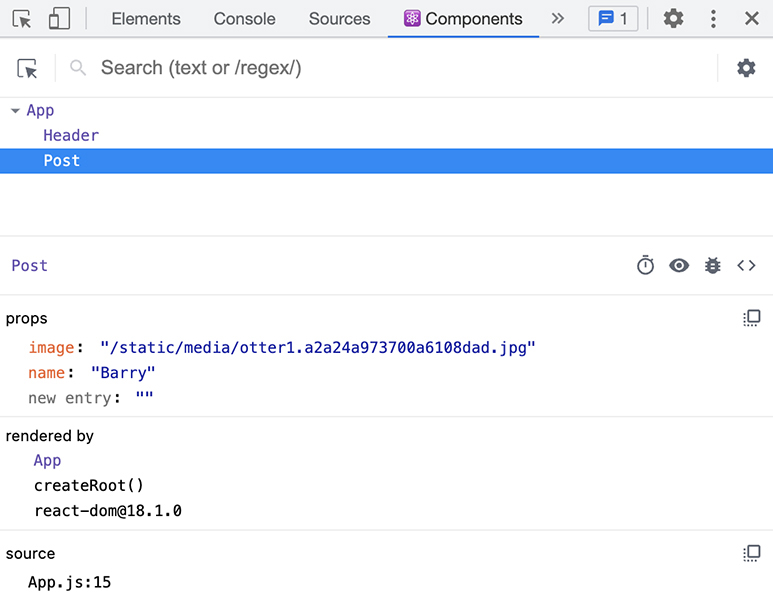773x612 pixels.
Task: Click the inspect DOM element eye icon
Action: pyautogui.click(x=679, y=265)
